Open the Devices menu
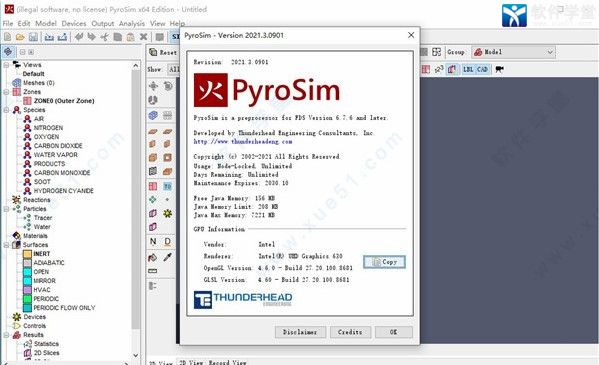Image resolution: width=599 pixels, height=365 pixels. 74,24
